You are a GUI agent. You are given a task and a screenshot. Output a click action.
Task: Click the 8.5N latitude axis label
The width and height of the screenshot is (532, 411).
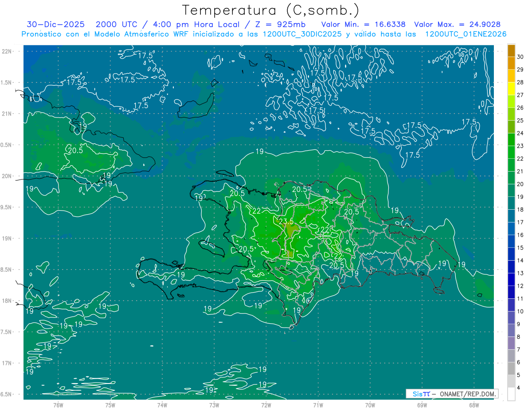pos(7,270)
